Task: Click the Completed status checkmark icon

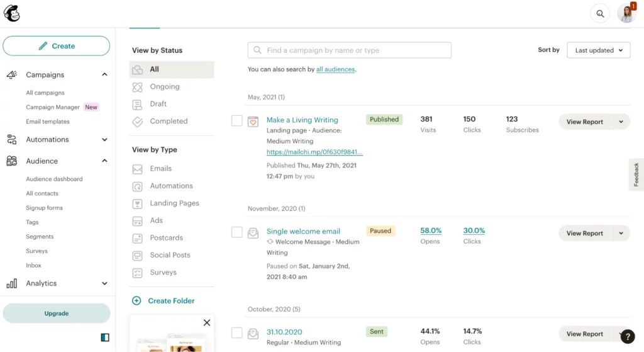Action: 138,122
